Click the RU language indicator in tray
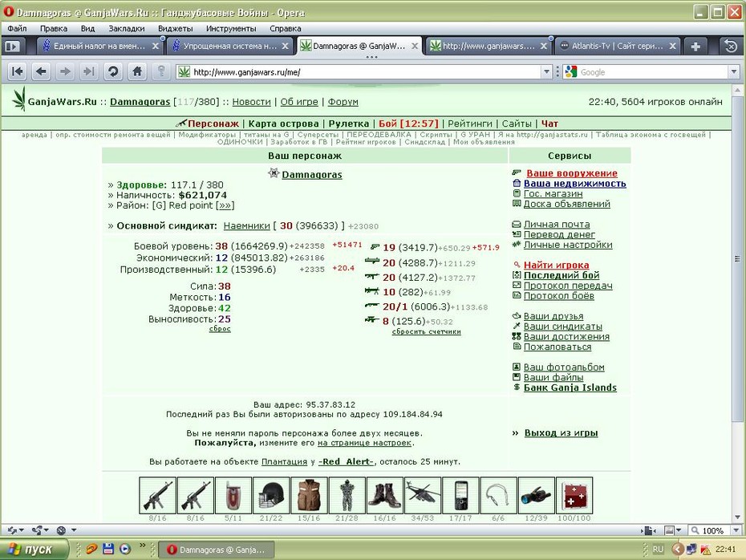The image size is (746, 560). (x=658, y=550)
